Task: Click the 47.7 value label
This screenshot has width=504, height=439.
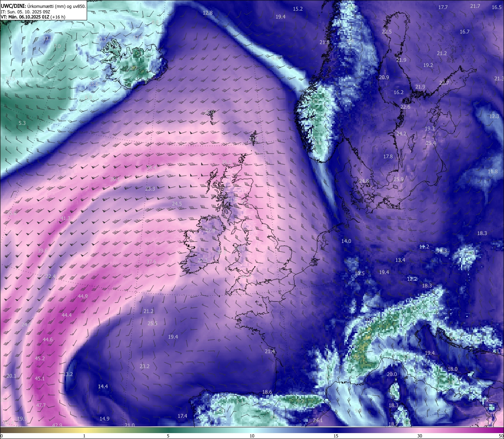Action: tap(41, 405)
